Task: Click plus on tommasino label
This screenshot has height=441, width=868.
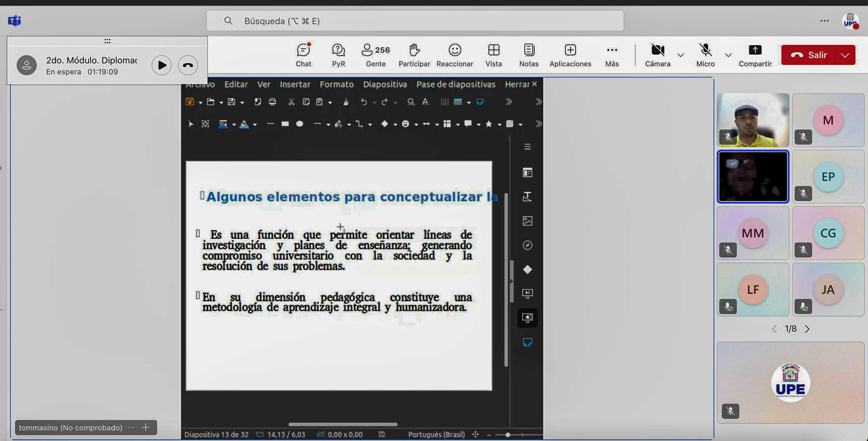Action: pyautogui.click(x=146, y=428)
